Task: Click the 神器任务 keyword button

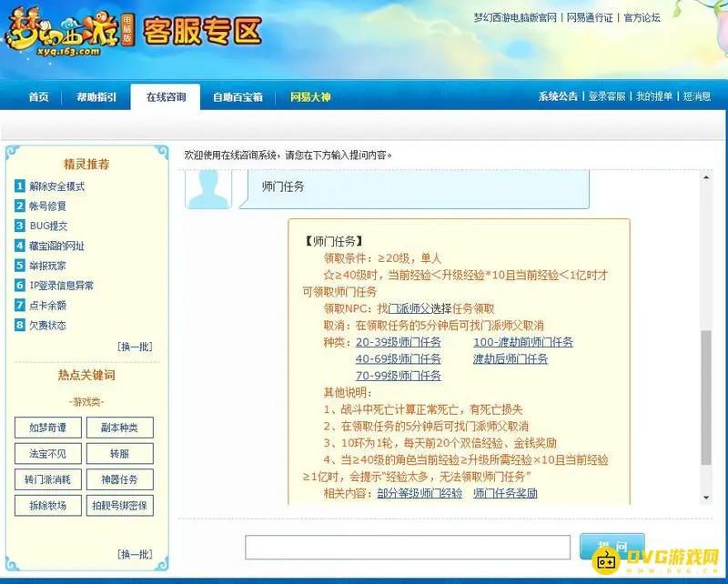Action: (120, 479)
